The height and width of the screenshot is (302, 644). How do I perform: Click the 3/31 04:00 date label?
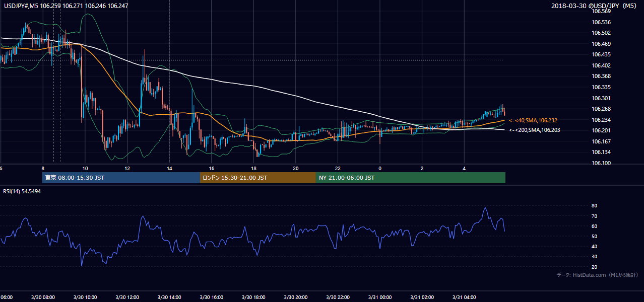464,297
